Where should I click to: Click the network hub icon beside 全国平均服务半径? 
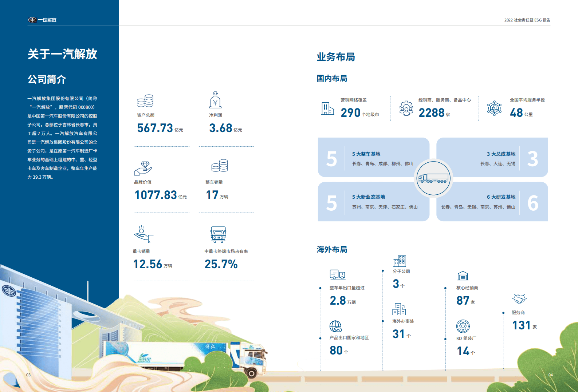[x=494, y=108]
